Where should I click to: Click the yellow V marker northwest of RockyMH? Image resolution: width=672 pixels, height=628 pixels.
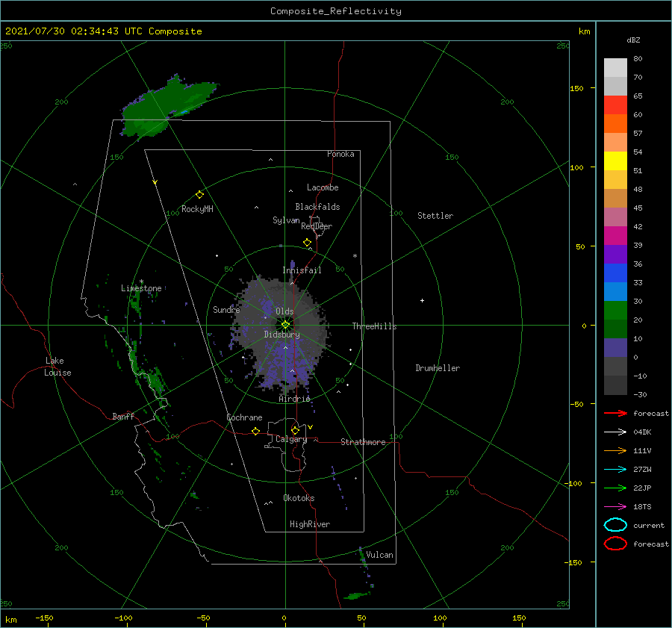click(x=155, y=182)
